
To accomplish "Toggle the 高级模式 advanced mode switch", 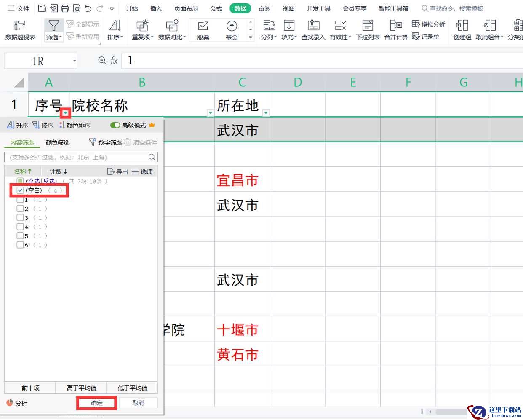I will click(115, 125).
